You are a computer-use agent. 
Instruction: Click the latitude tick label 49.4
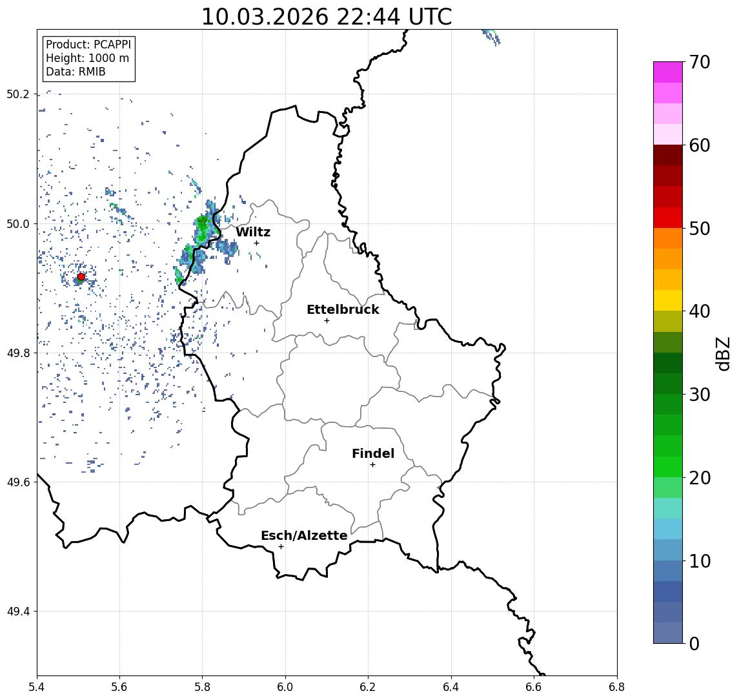tap(17, 612)
